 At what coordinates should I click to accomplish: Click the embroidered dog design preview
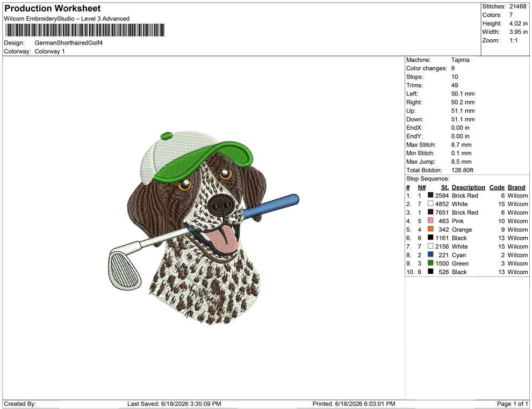click(x=204, y=228)
